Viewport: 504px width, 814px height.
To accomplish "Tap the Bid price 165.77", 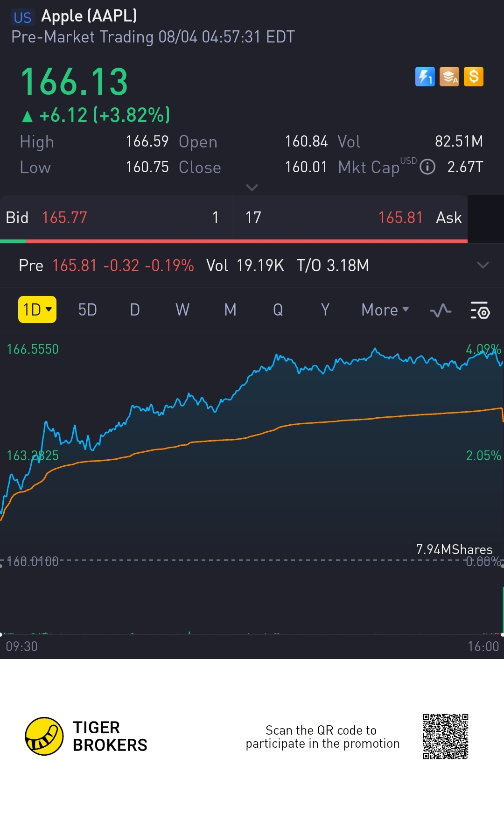I will pyautogui.click(x=64, y=218).
